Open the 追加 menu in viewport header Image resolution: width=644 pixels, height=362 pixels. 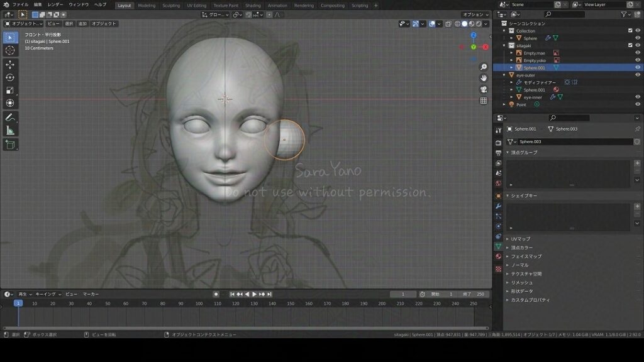[82, 24]
